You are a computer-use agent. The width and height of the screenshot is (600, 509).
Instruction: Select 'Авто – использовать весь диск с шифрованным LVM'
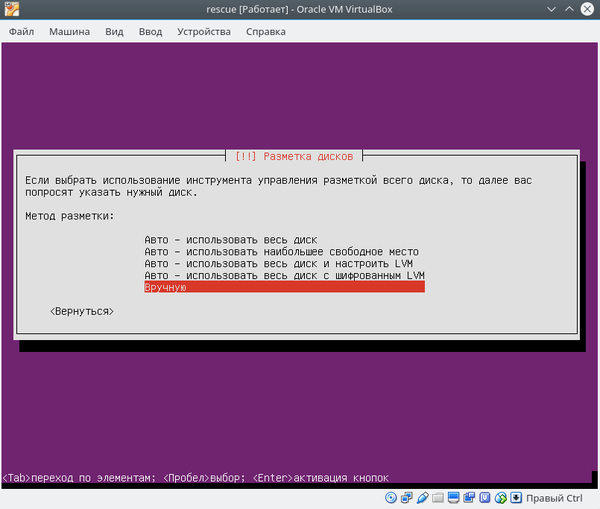[284, 276]
